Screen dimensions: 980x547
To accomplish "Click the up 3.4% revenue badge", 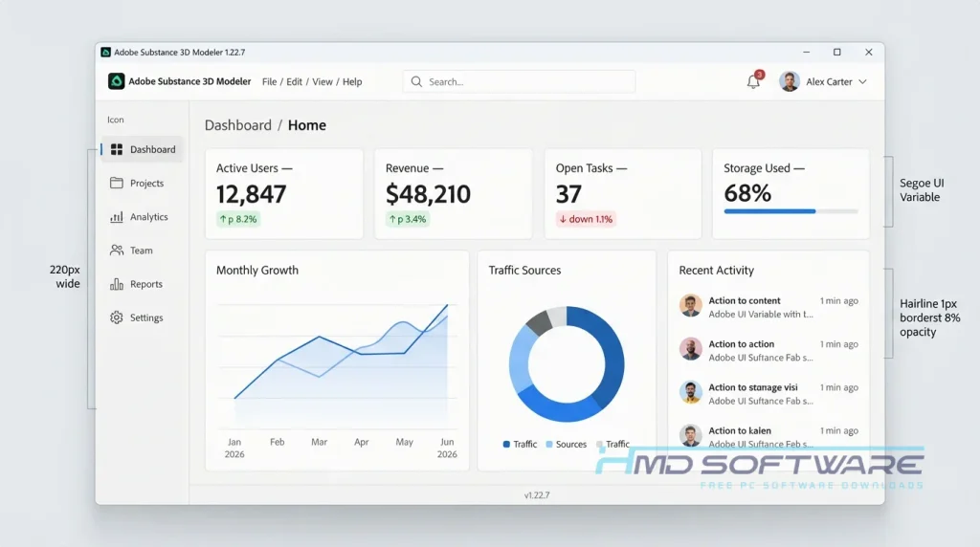I will pyautogui.click(x=408, y=219).
